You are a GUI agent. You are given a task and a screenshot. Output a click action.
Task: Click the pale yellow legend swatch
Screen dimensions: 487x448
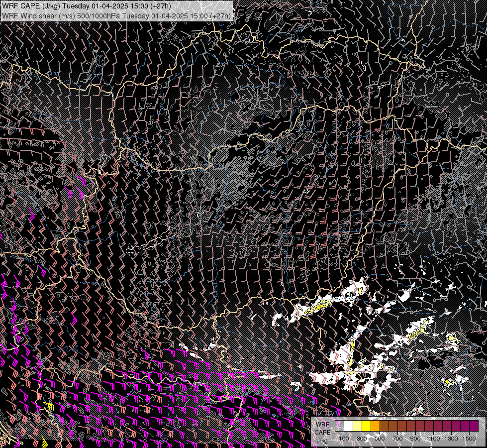(x=357, y=426)
